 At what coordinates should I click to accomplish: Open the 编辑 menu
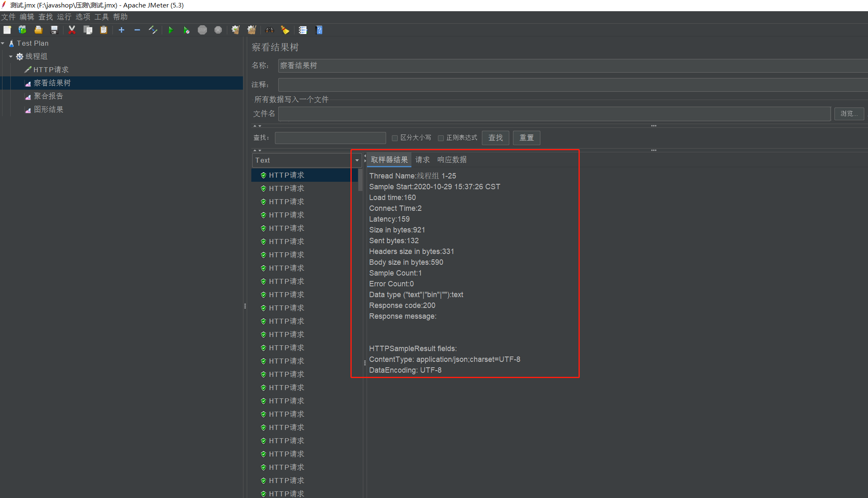(27, 17)
